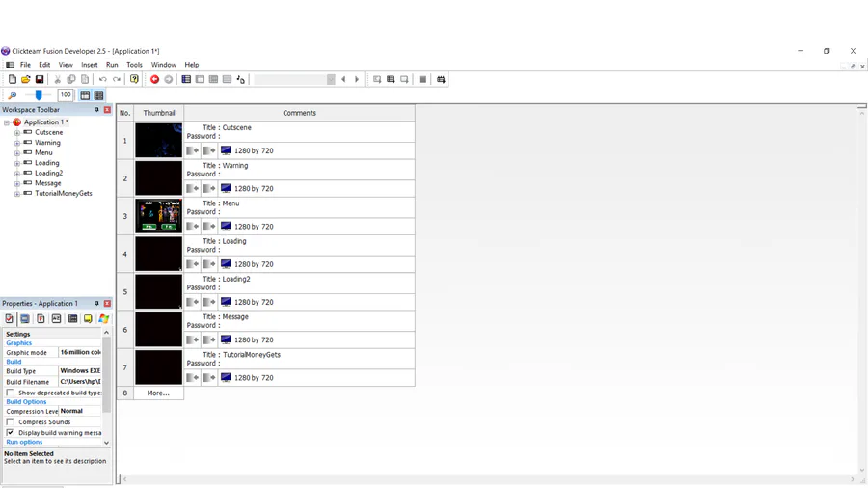Toggle Display build warning messages checkbox
The height and width of the screenshot is (488, 868).
coord(11,432)
